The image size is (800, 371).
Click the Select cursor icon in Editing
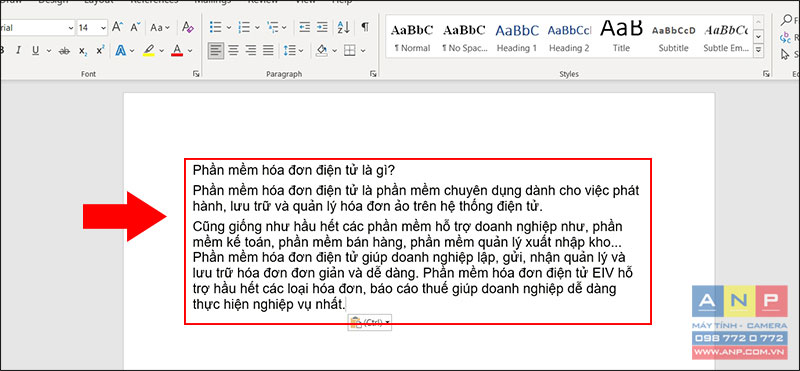click(x=785, y=54)
